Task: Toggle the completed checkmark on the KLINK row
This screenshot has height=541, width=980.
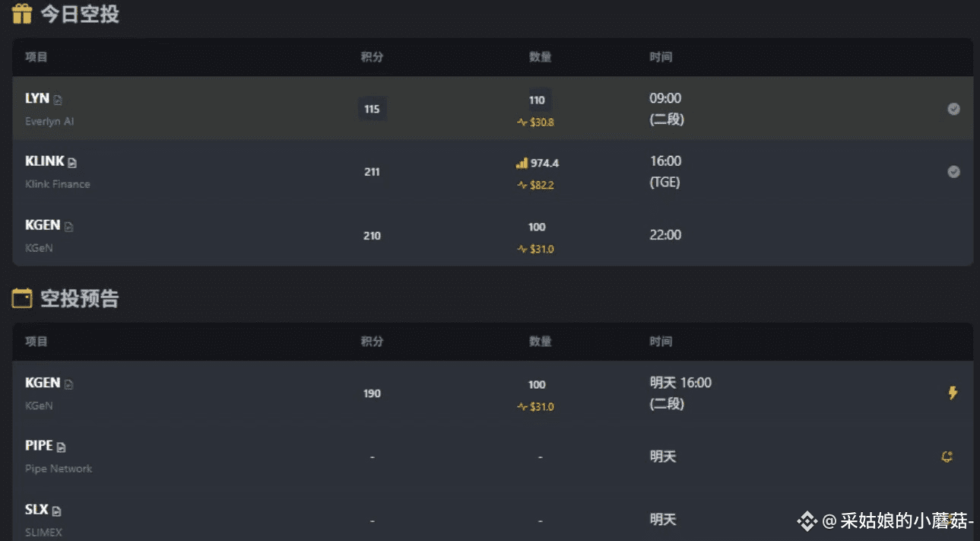Action: tap(953, 172)
